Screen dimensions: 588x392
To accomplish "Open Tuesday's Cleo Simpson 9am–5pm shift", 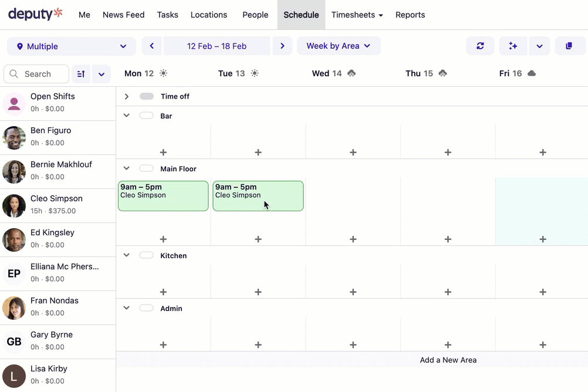I will tap(258, 196).
